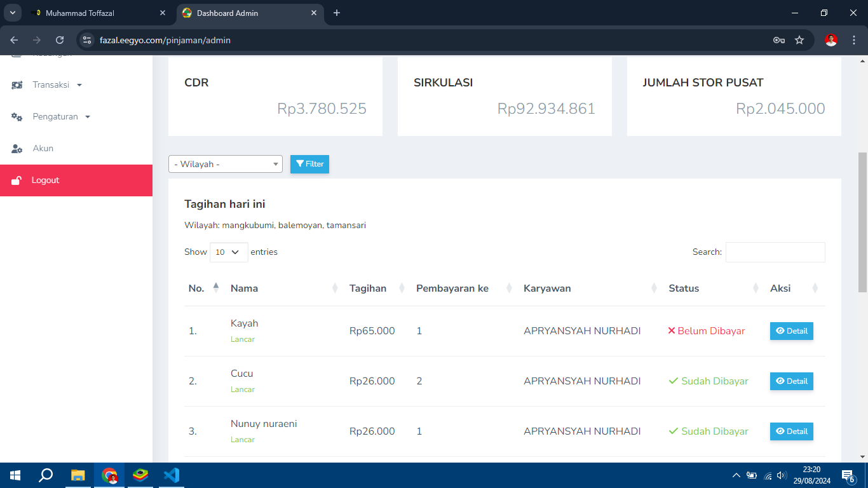Bookmark this page with the star icon
Viewport: 868px width, 488px height.
799,40
